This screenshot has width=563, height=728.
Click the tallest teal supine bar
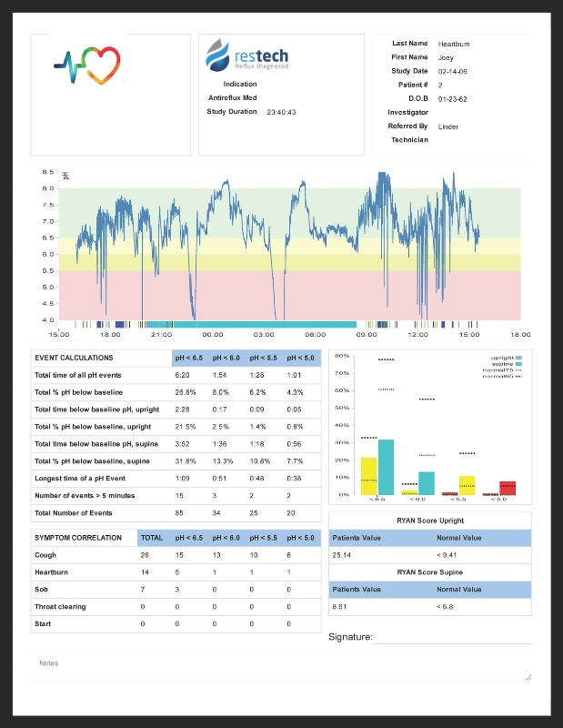pos(386,467)
